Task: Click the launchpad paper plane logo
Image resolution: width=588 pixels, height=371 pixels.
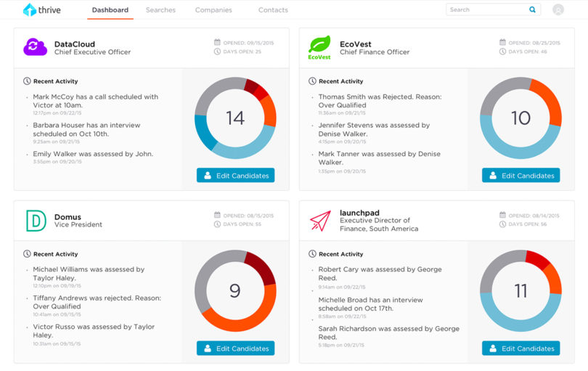Action: click(321, 221)
